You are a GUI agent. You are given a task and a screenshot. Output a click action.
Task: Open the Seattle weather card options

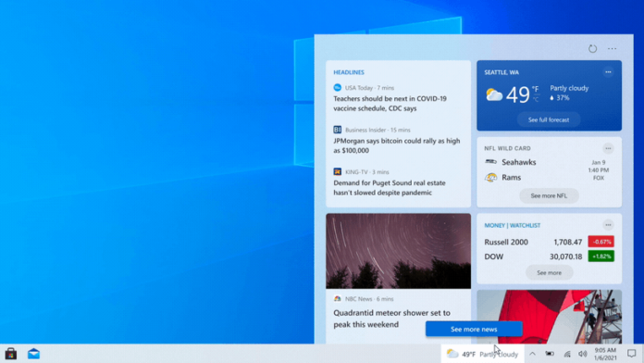[608, 72]
